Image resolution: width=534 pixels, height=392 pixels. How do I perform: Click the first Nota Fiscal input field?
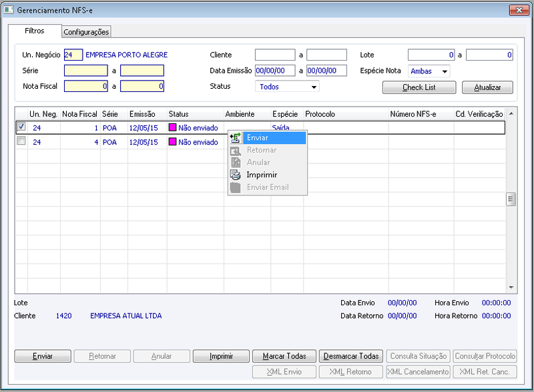[86, 87]
